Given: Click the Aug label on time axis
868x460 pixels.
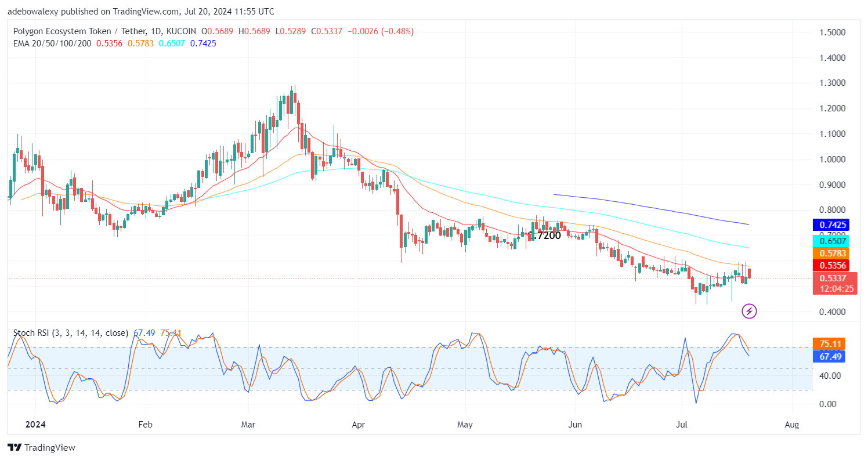Looking at the screenshot, I should tap(791, 425).
